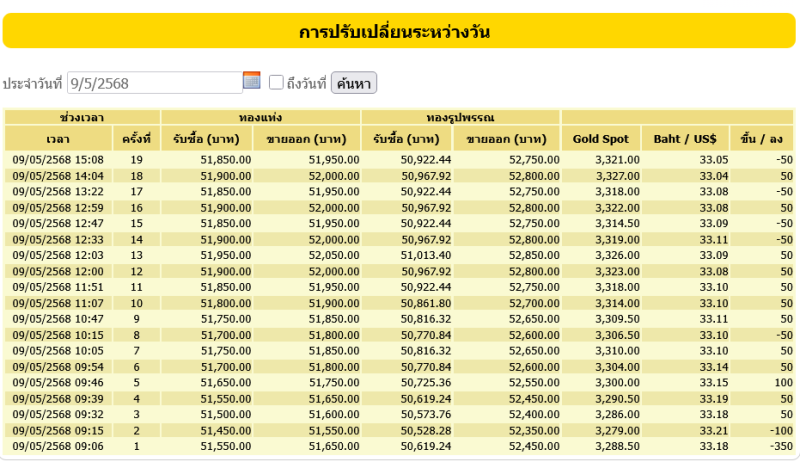
Task: Select the time cell 09/05/2568 12:47
Action: pos(58,223)
